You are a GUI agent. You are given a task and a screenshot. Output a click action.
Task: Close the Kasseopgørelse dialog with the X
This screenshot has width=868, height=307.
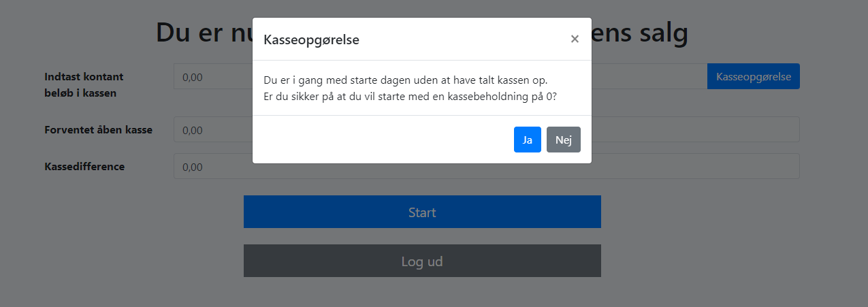(575, 39)
